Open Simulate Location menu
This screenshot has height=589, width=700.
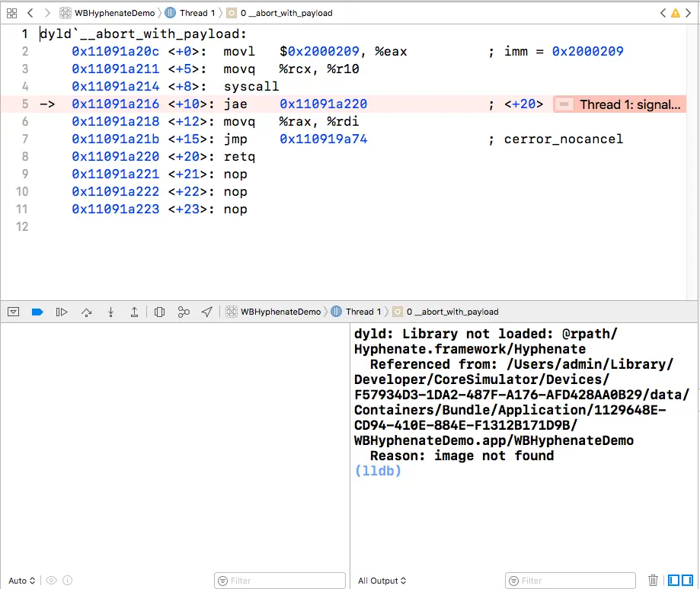(x=206, y=312)
